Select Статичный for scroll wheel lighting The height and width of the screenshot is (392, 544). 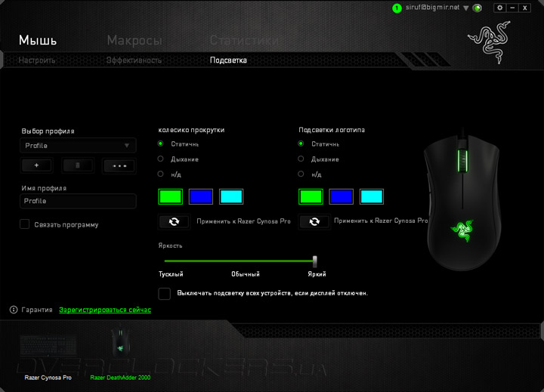[160, 144]
